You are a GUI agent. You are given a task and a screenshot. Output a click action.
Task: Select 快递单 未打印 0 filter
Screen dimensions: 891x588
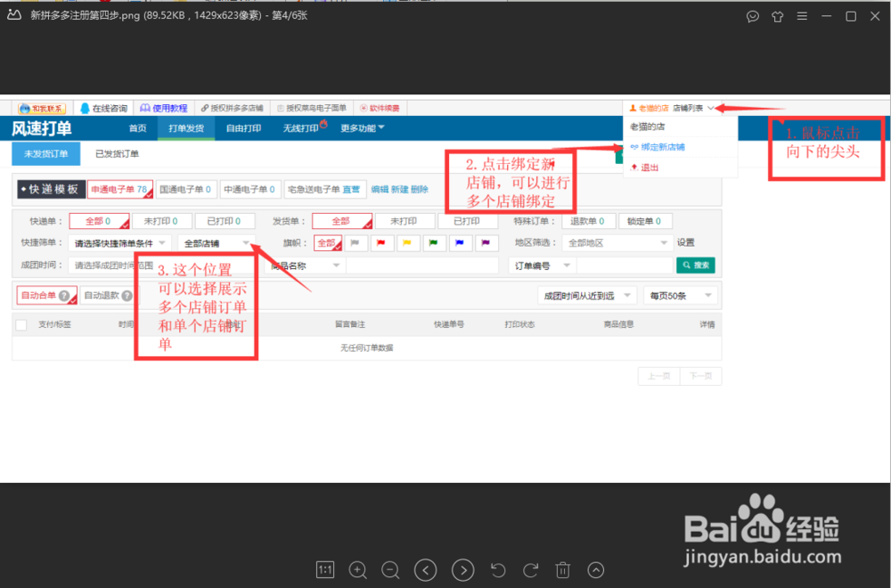pyautogui.click(x=161, y=221)
